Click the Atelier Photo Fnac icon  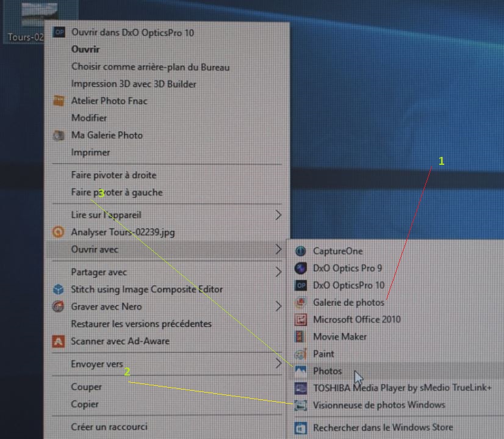pyautogui.click(x=59, y=101)
